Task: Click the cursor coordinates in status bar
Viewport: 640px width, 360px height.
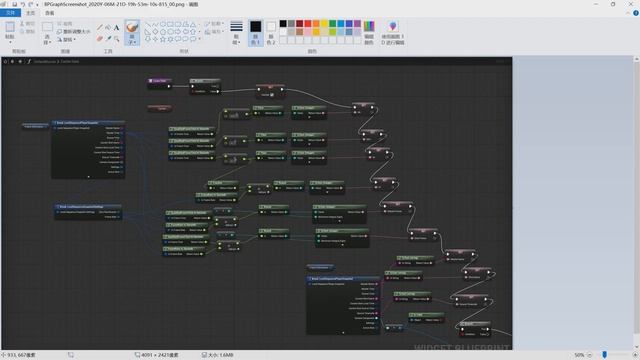Action: pyautogui.click(x=19, y=355)
